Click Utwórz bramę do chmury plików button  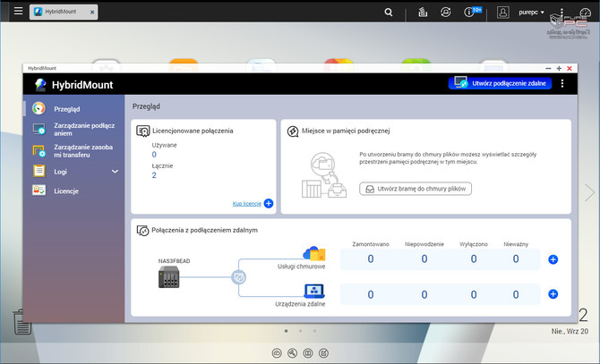[x=416, y=189]
